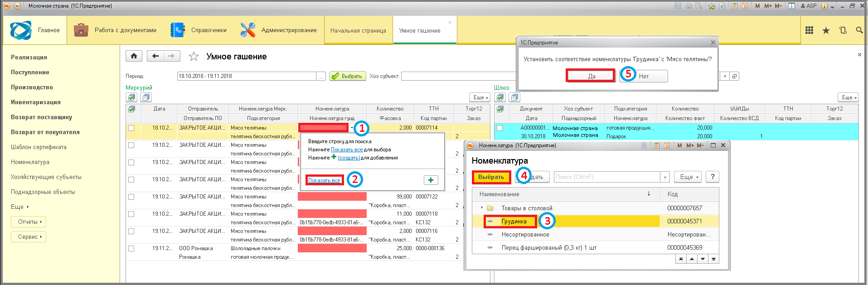Open the Реализация link in the sidebar

click(x=29, y=57)
